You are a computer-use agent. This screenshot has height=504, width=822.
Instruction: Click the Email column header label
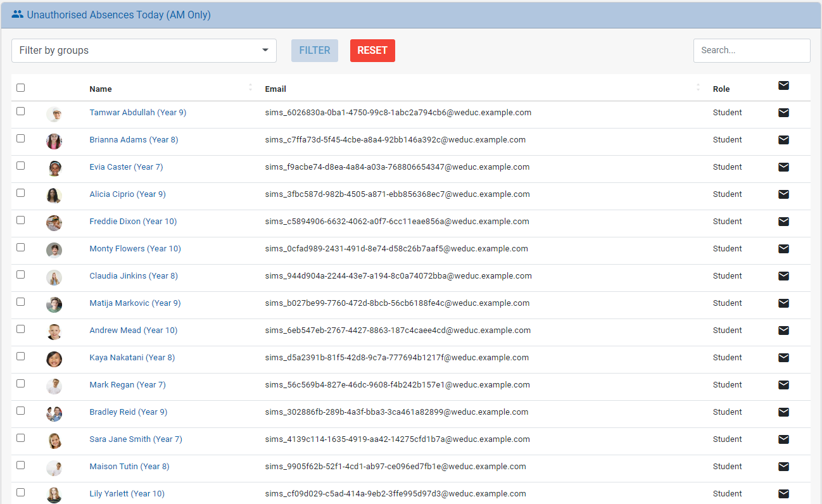[x=275, y=89]
